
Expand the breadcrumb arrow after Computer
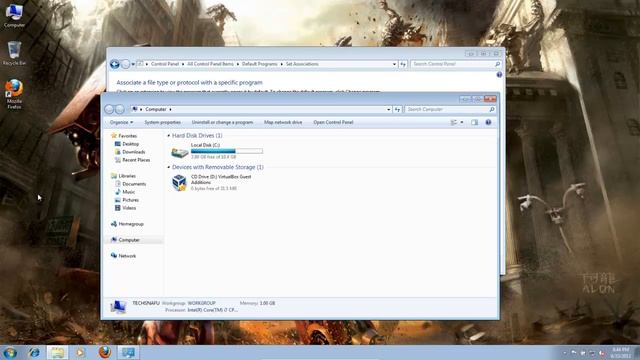coord(170,109)
